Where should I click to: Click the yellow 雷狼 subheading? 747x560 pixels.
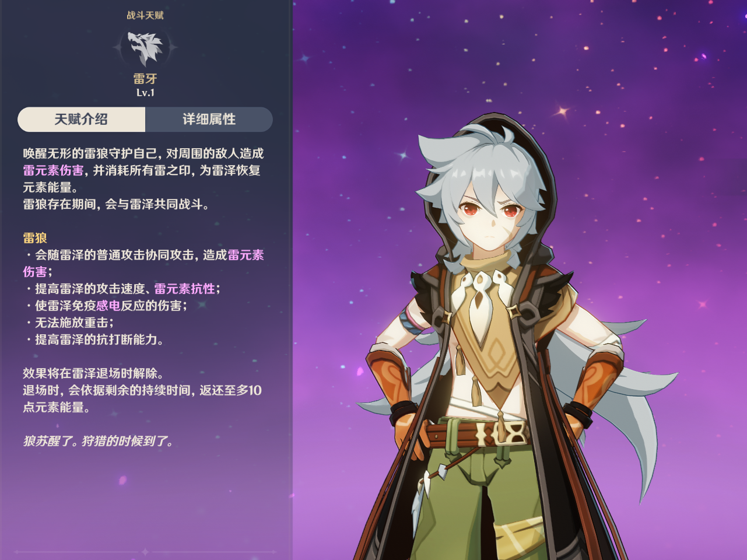click(x=35, y=238)
